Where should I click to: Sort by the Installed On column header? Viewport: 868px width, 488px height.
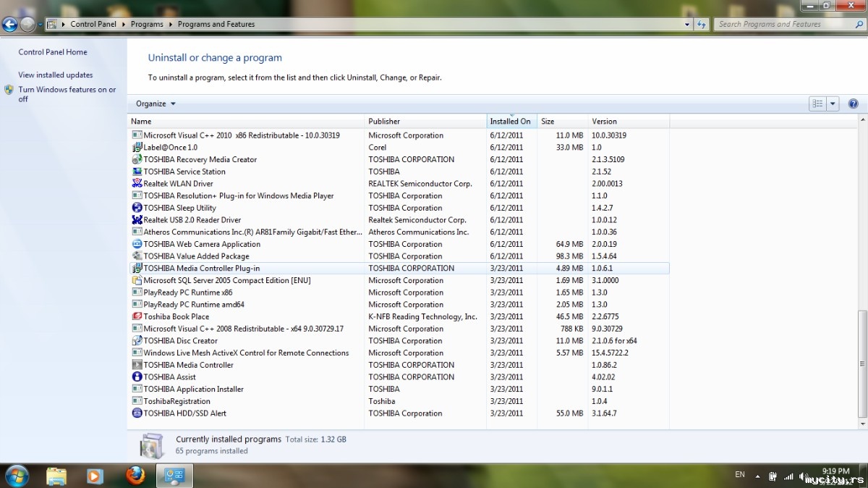point(512,121)
